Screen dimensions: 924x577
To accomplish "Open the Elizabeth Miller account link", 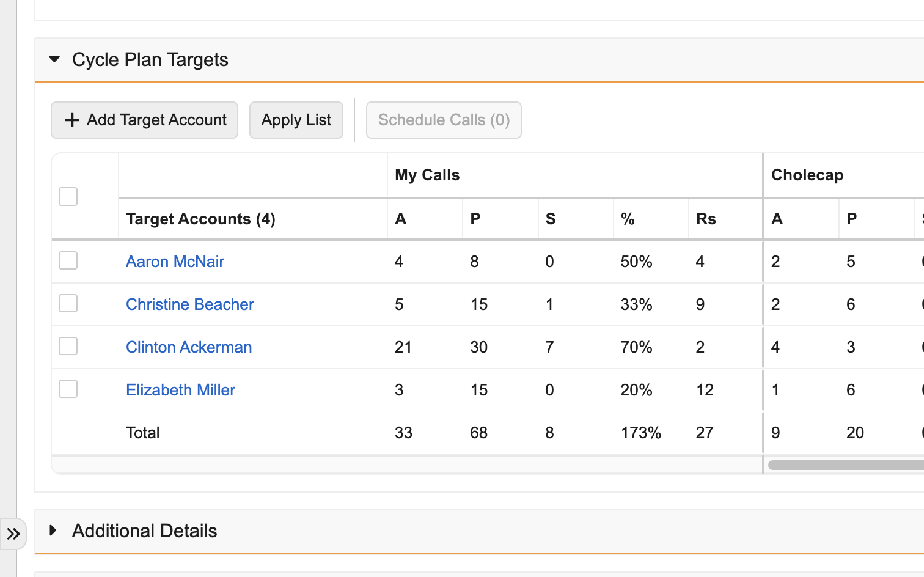I will click(x=180, y=390).
